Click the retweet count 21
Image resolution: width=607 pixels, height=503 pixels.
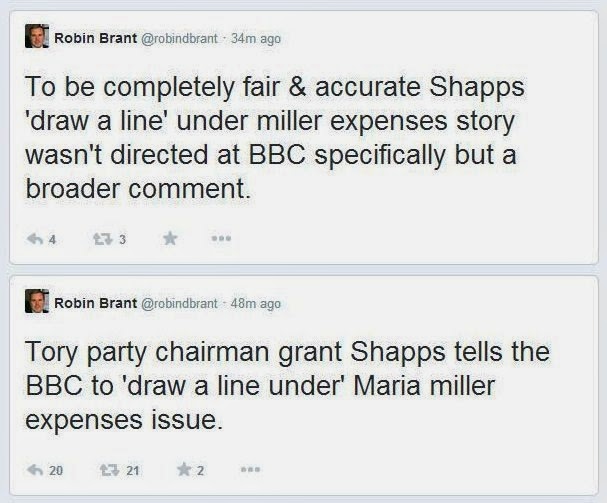point(133,470)
